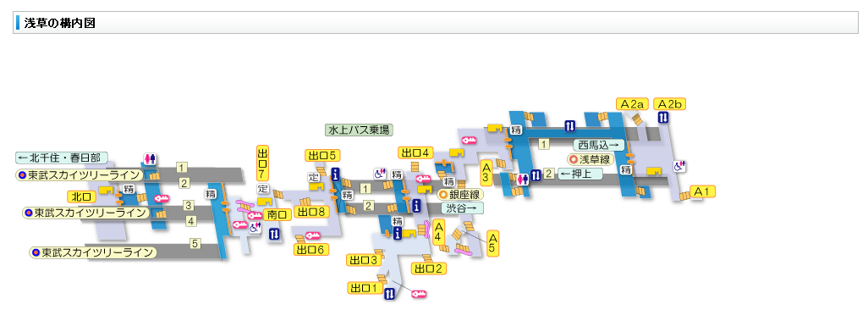This screenshot has width=868, height=321.
Task: Select the 精 marker left of Asakusa Line platform 1
Action: (515, 130)
